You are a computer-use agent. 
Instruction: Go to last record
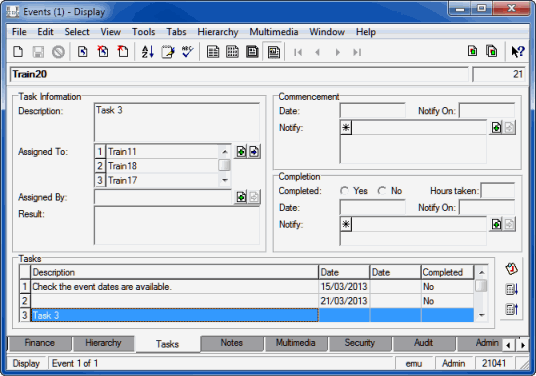pyautogui.click(x=357, y=52)
